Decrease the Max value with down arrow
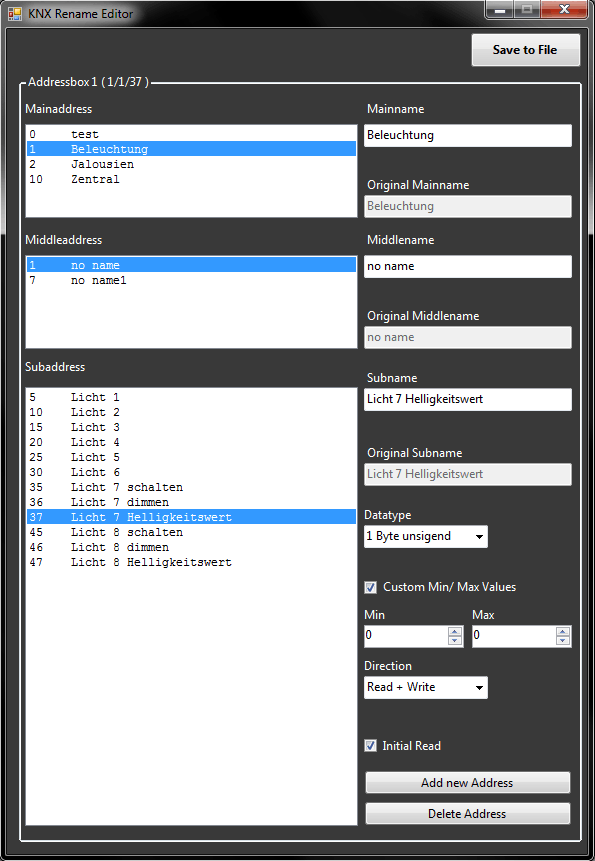 coord(563,641)
